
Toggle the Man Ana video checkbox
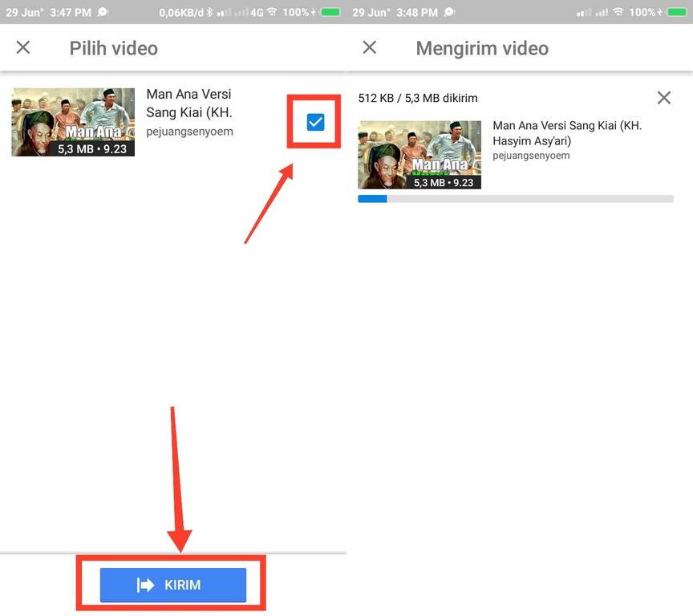point(315,122)
